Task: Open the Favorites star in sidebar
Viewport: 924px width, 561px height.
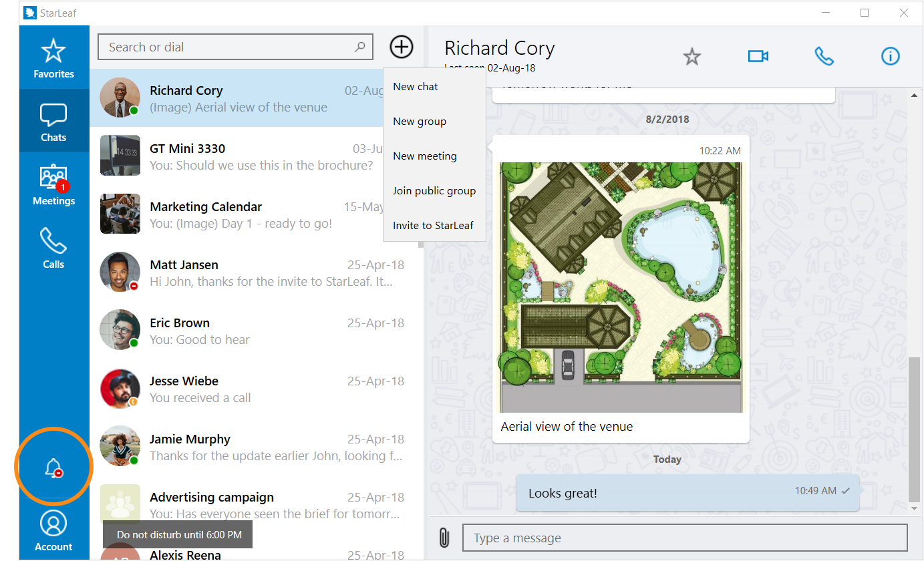Action: coord(53,57)
